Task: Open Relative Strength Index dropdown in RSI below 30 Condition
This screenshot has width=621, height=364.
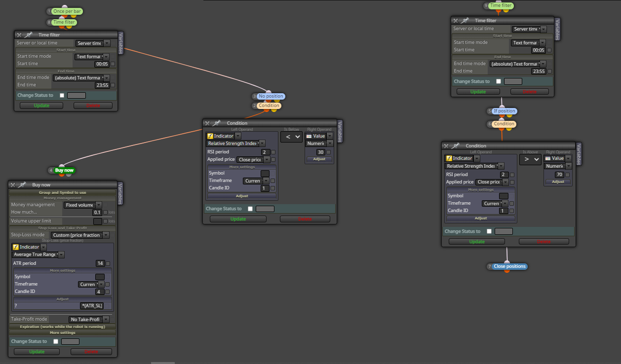Action: [235, 144]
